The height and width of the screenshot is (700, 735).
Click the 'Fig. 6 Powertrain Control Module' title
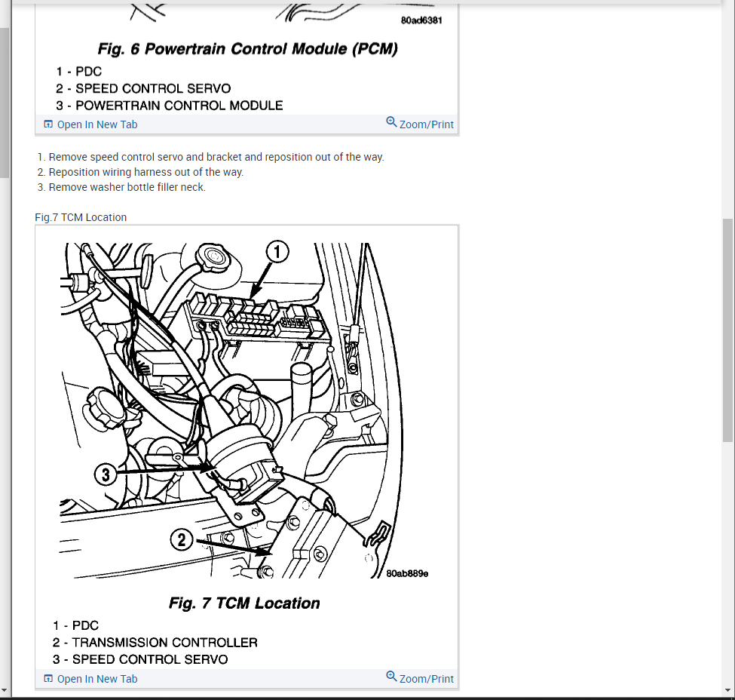pyautogui.click(x=247, y=49)
